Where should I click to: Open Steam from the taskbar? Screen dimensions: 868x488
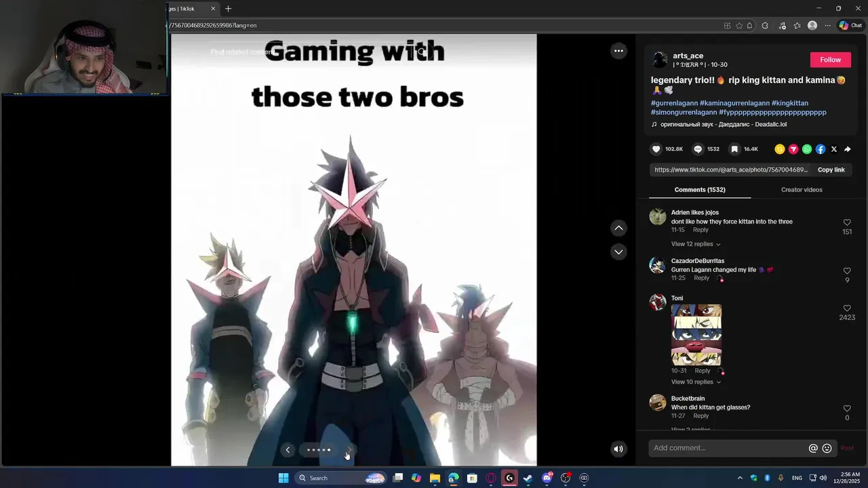528,478
